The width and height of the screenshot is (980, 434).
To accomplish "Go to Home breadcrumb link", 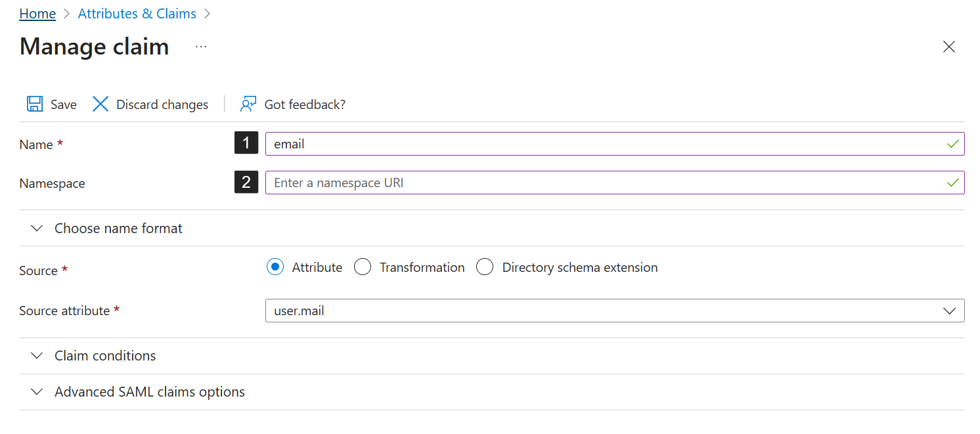I will pos(37,14).
